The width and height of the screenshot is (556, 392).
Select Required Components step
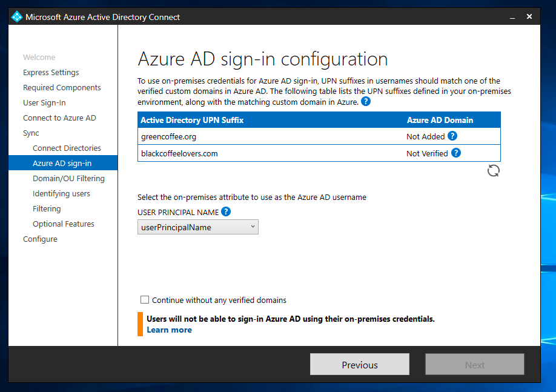pos(62,88)
